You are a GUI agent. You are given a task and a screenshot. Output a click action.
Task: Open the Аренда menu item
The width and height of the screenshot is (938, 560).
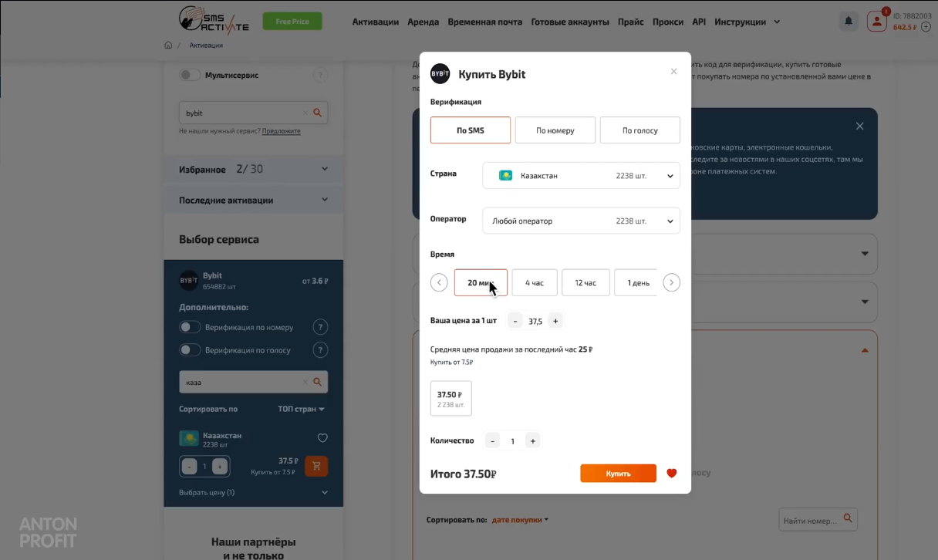pos(423,22)
